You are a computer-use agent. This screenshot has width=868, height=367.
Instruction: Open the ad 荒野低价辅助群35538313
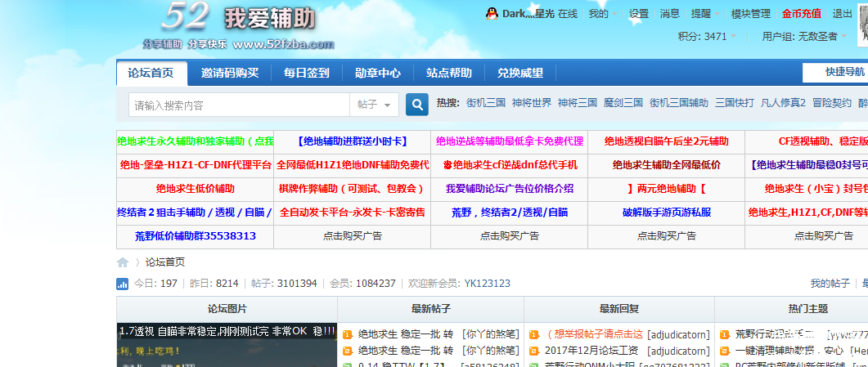coord(196,236)
